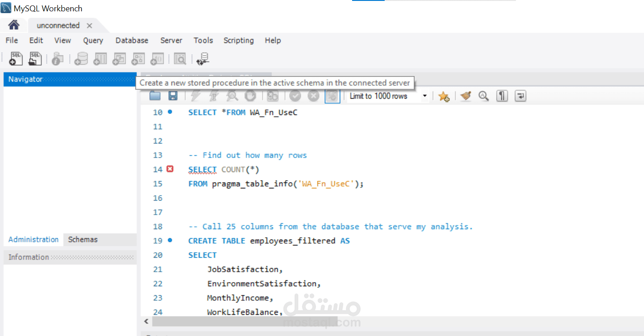This screenshot has height=336, width=644.
Task: Stop the executing query
Action: [x=250, y=96]
